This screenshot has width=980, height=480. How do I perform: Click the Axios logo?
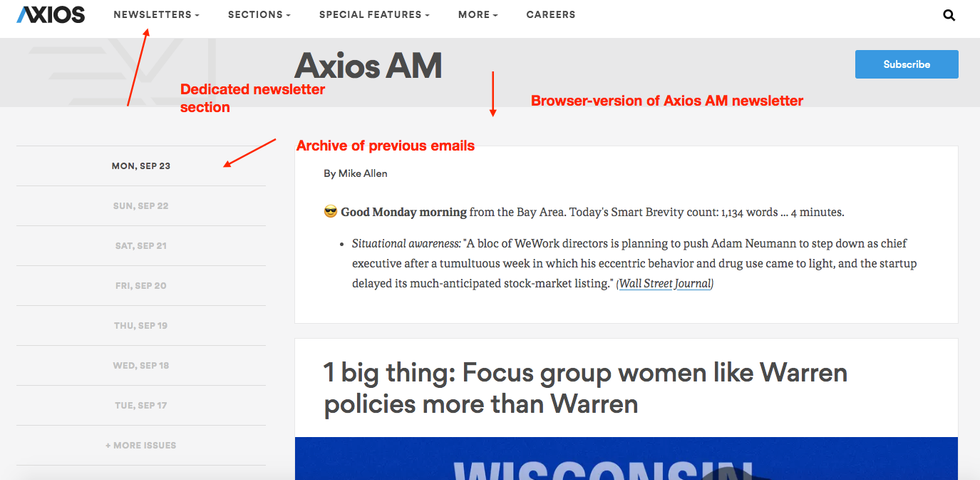50,15
